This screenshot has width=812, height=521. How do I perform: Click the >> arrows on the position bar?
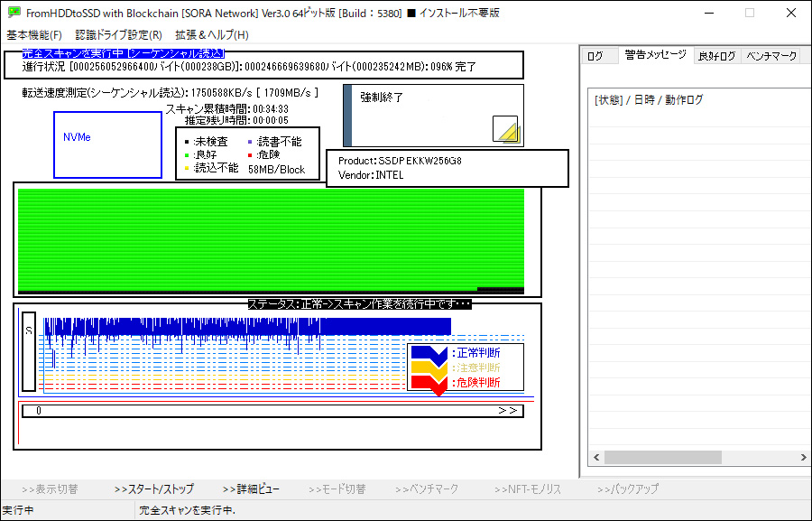(x=507, y=411)
